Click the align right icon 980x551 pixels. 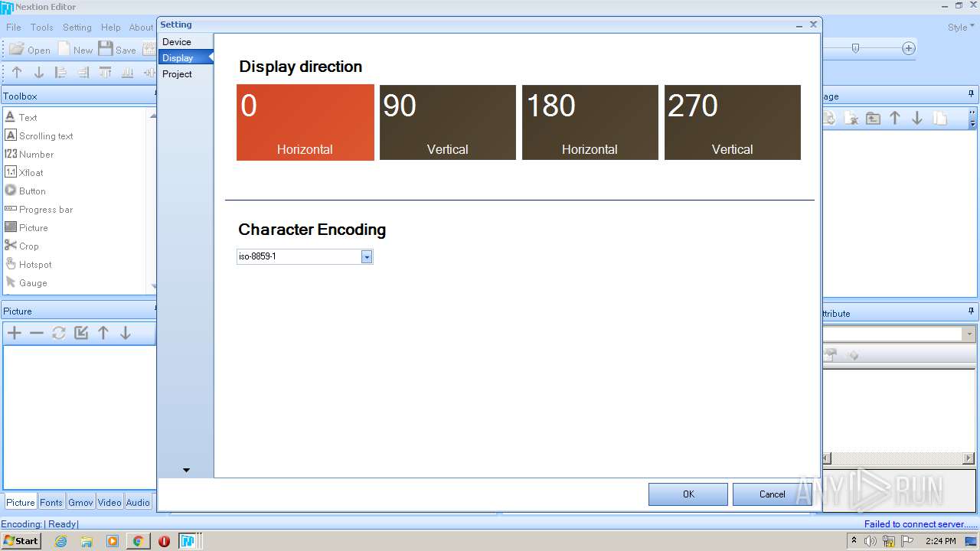[83, 73]
